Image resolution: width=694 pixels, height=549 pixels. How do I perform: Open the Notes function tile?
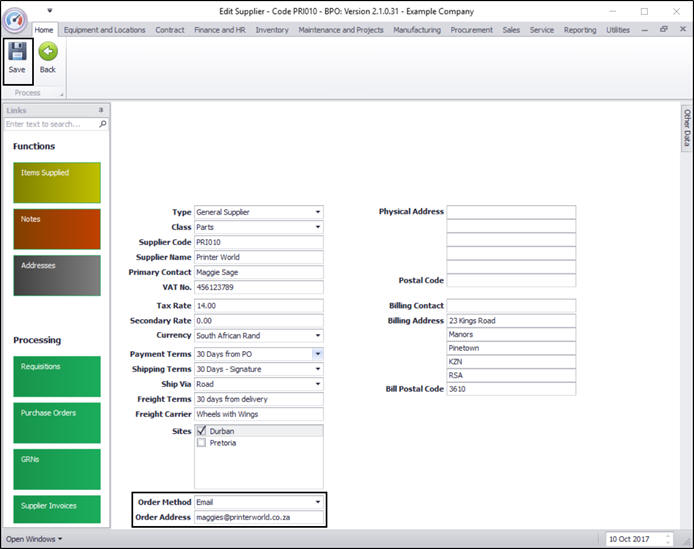[x=57, y=229]
